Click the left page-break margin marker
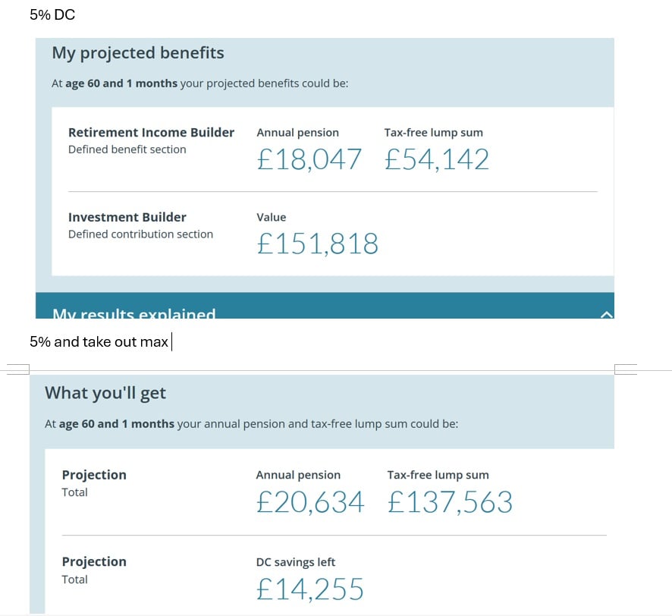This screenshot has width=672, height=616. click(x=17, y=369)
